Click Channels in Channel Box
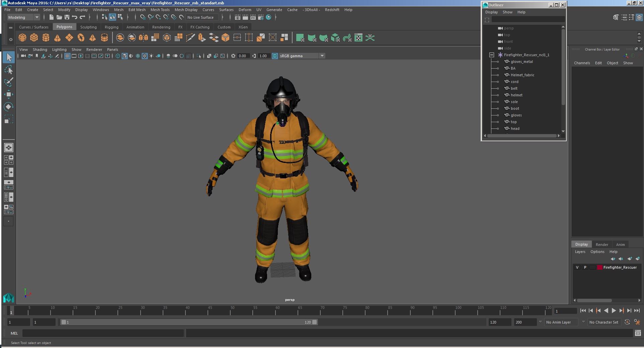 point(582,63)
